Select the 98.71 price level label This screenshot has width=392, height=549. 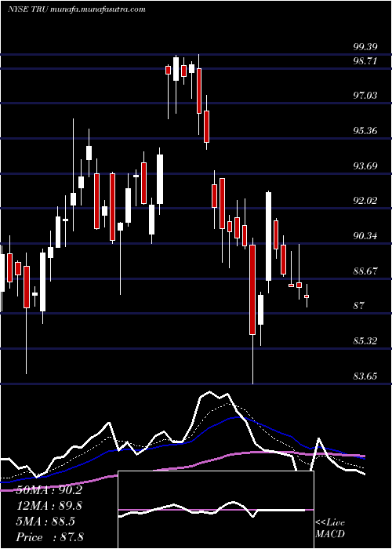tap(365, 61)
